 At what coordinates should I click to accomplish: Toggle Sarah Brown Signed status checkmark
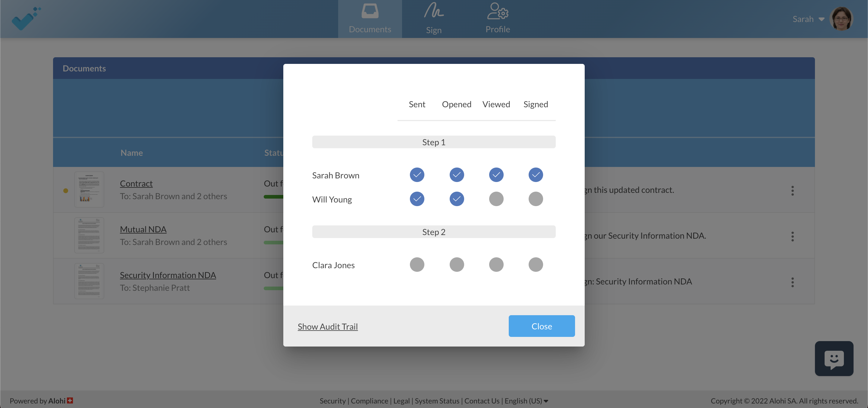click(535, 174)
